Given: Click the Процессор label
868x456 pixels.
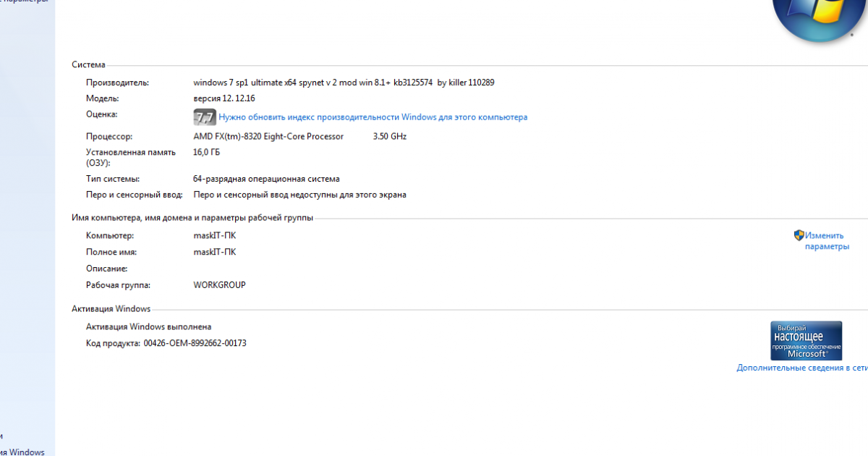Looking at the screenshot, I should click(x=109, y=136).
